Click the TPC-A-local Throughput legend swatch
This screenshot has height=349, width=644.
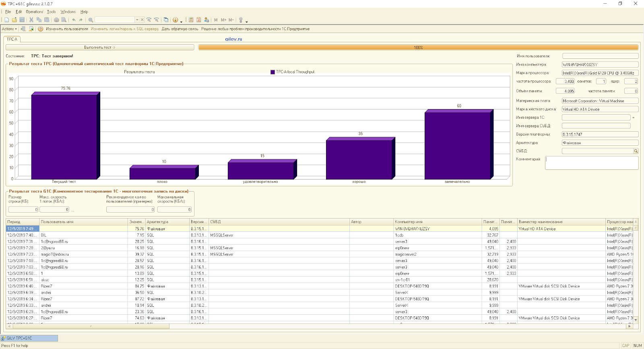point(272,72)
